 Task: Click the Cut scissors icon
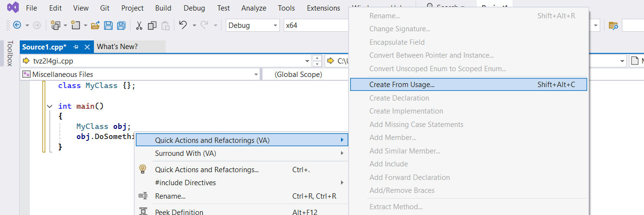coord(139,25)
